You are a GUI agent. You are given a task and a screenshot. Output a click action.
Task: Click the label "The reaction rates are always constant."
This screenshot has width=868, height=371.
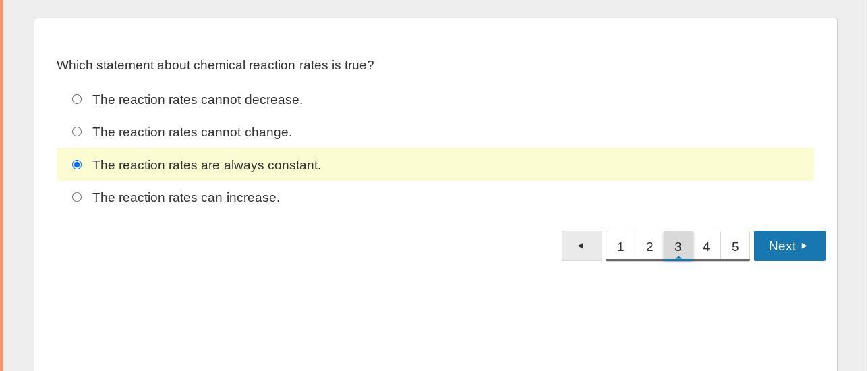[206, 165]
